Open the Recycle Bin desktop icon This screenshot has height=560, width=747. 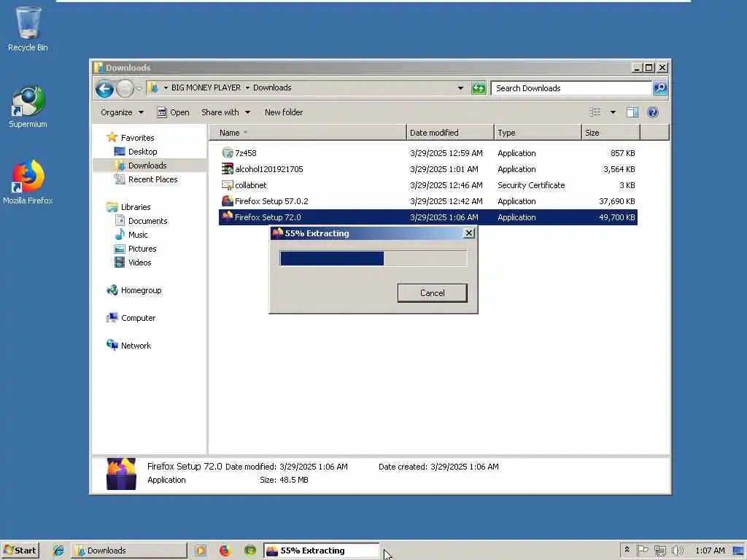pyautogui.click(x=28, y=28)
